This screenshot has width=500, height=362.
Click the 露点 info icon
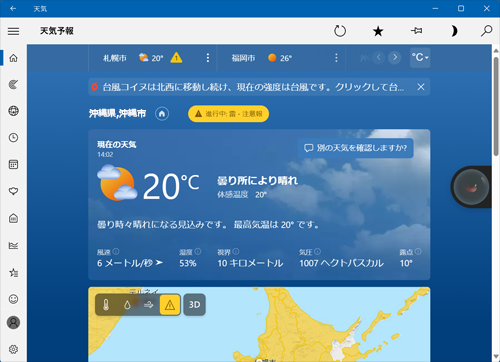click(418, 251)
